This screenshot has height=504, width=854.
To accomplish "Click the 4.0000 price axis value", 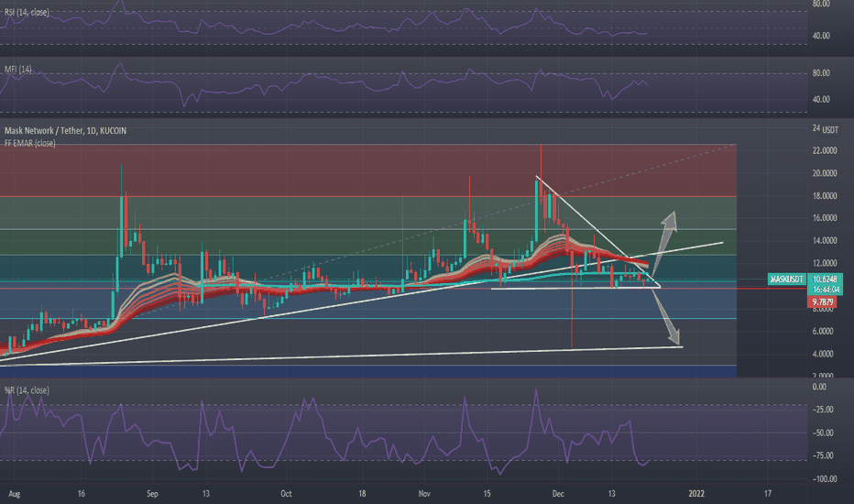I will 823,354.
